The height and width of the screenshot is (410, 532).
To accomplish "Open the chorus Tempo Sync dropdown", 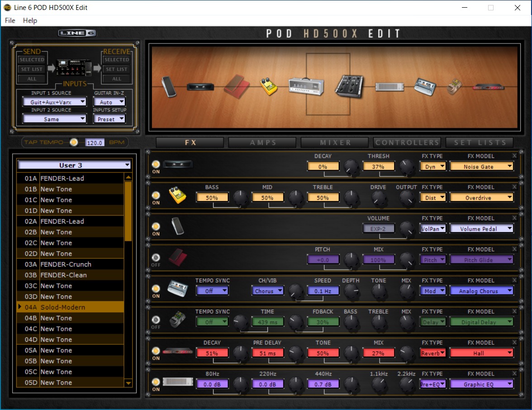I will click(x=212, y=291).
